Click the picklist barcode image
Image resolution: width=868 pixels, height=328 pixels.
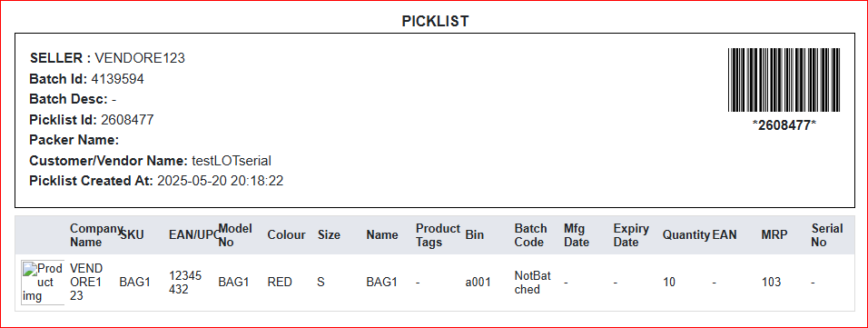784,80
